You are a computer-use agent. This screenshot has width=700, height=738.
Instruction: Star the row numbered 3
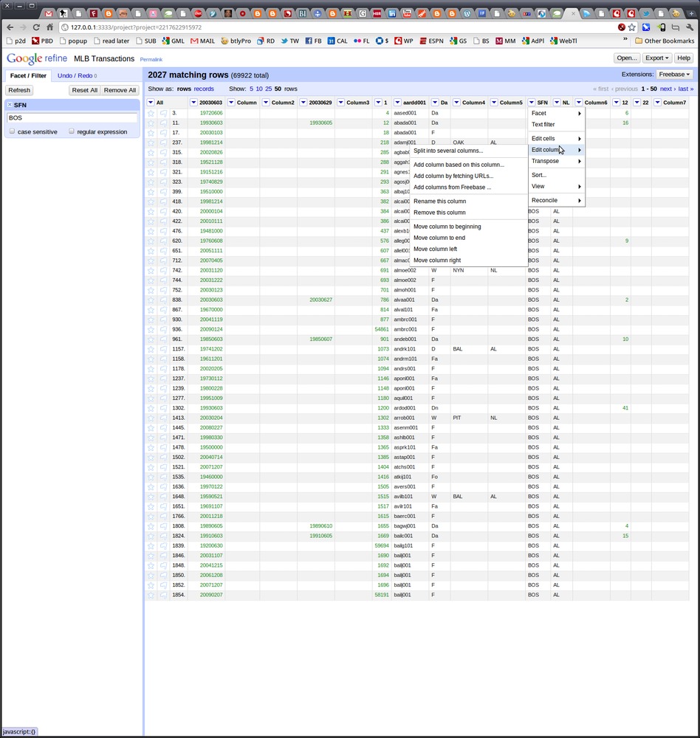tap(151, 113)
